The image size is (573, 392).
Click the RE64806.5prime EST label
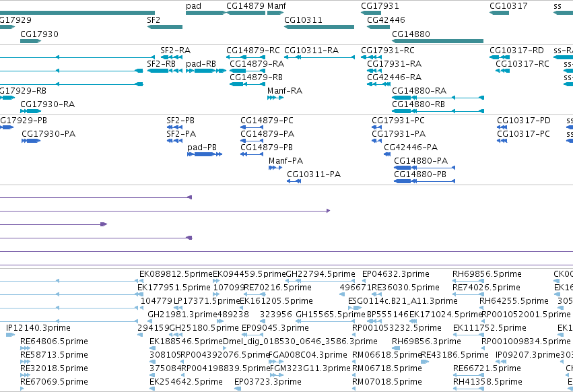[54, 341]
